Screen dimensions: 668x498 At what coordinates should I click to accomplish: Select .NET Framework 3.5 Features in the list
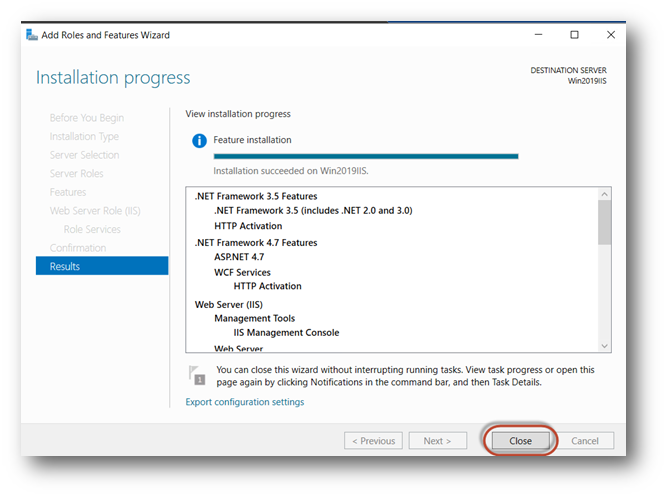click(x=255, y=196)
